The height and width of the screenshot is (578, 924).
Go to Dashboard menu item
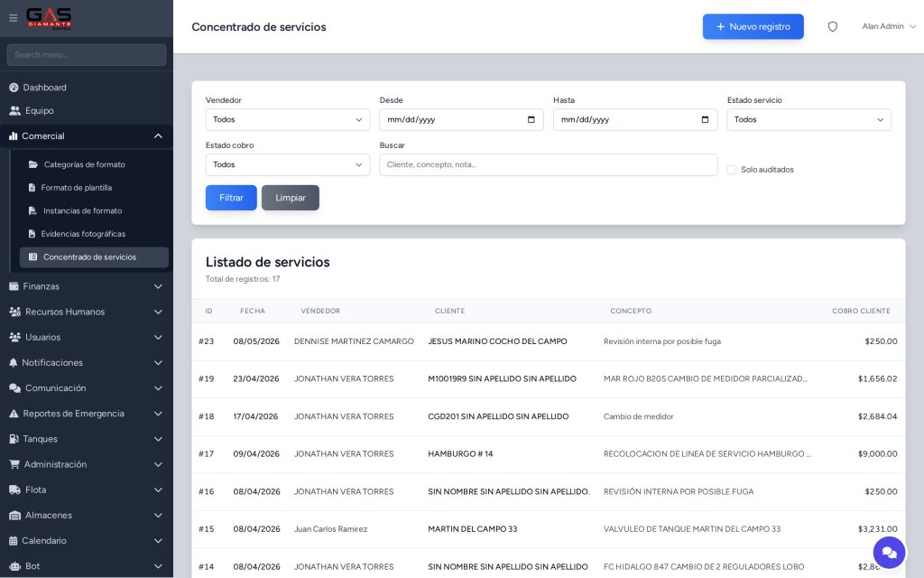pyautogui.click(x=86, y=88)
